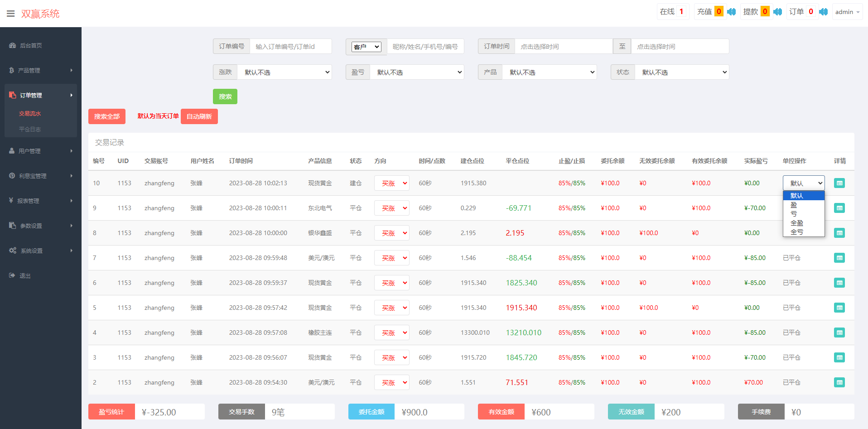The height and width of the screenshot is (429, 868).
Task: Select 交易流水 in the sidebar menu
Action: pos(30,113)
